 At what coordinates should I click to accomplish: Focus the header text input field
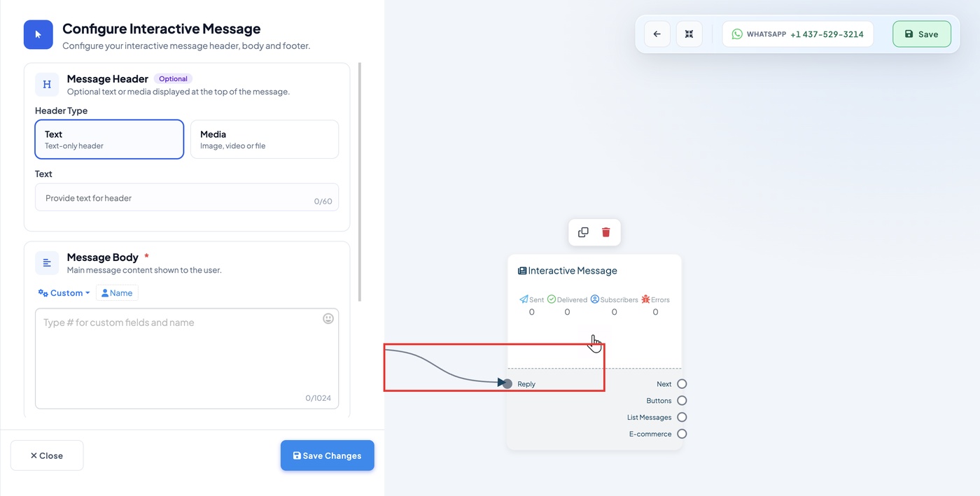(187, 198)
